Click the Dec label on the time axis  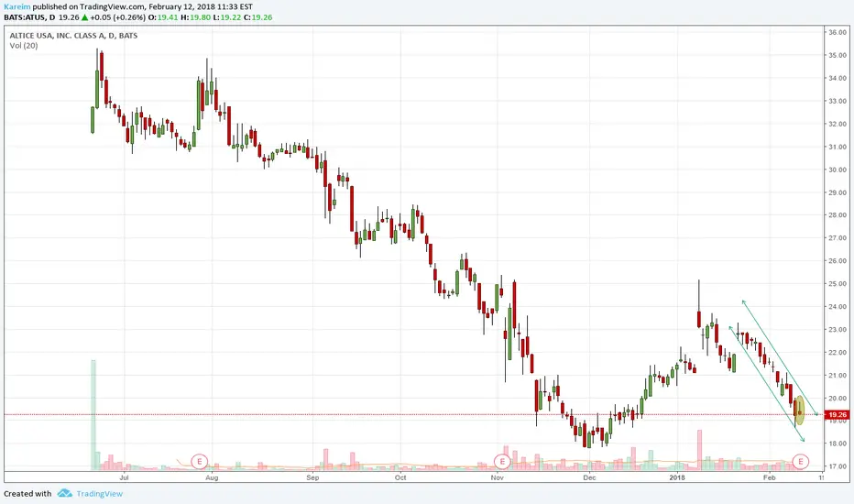point(589,477)
